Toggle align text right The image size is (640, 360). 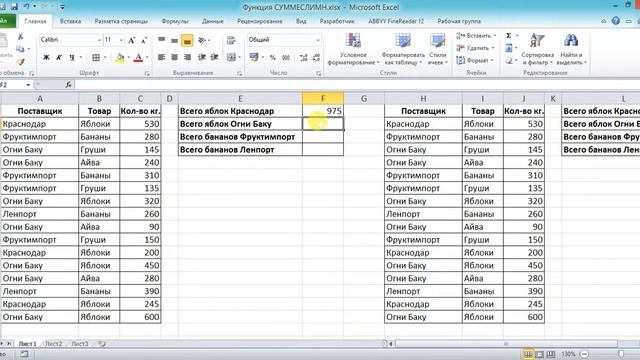pos(187,57)
